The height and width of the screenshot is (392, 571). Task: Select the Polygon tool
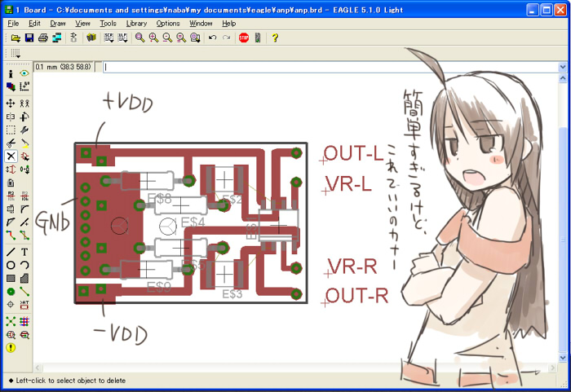pos(24,279)
